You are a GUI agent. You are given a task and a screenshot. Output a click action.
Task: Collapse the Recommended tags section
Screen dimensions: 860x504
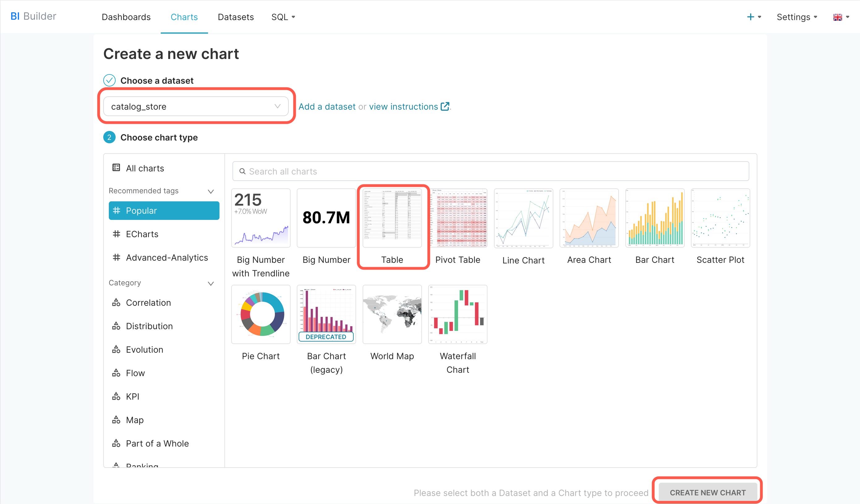tap(211, 191)
